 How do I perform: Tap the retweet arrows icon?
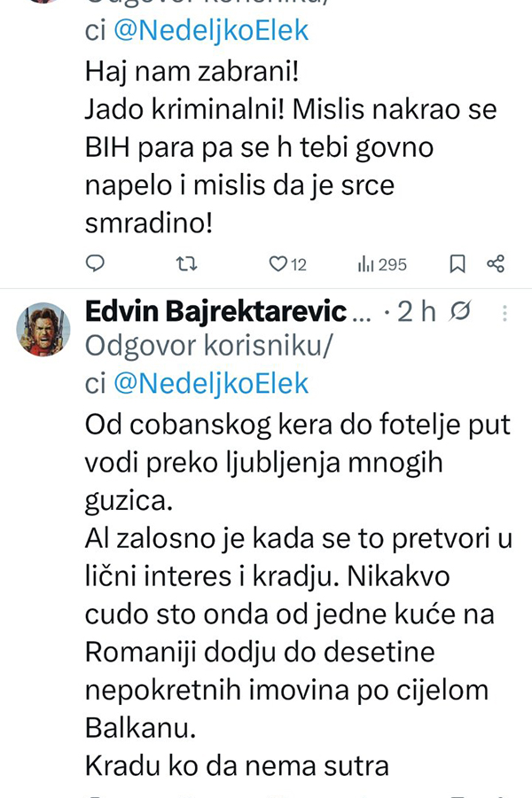pyautogui.click(x=186, y=263)
